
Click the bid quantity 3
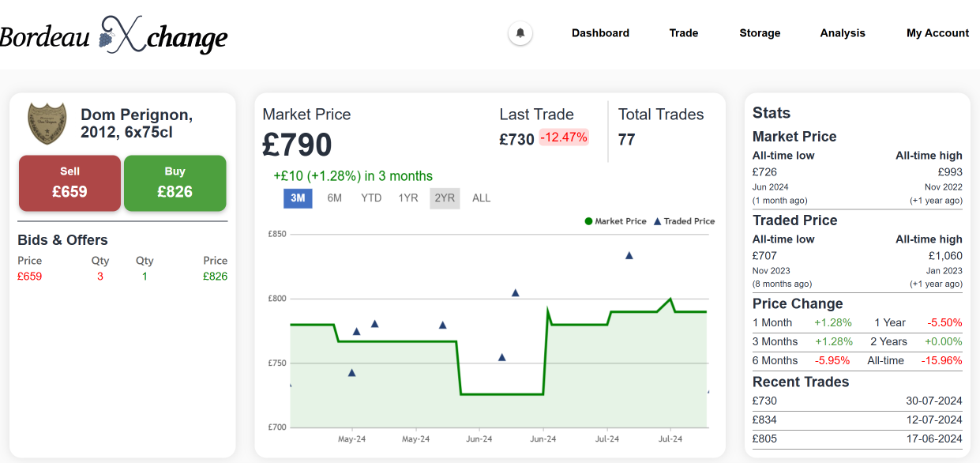(100, 277)
